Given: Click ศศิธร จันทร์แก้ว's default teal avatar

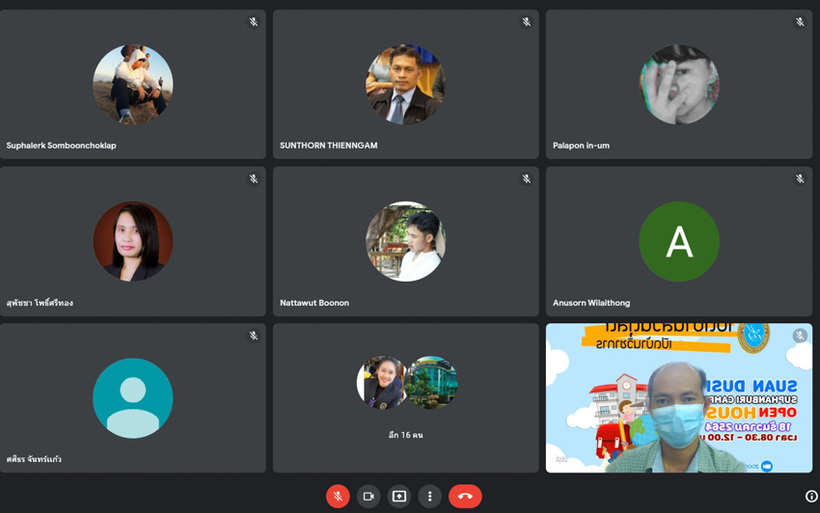Looking at the screenshot, I should pyautogui.click(x=133, y=398).
